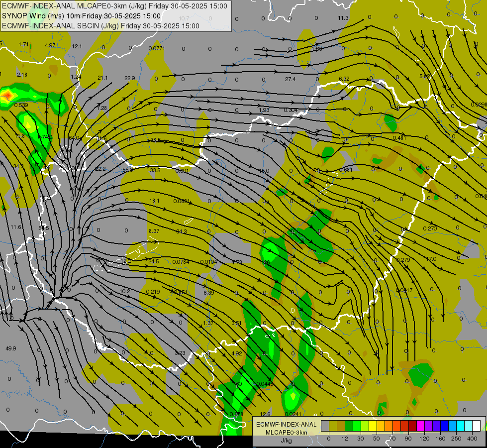Click the map value 15.0
The image size is (487, 448).
click(x=264, y=171)
